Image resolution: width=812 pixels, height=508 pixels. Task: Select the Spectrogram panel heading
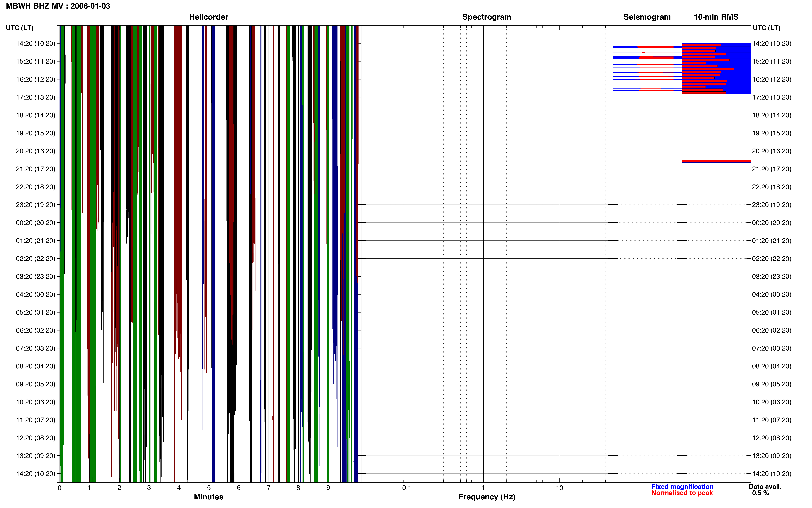[487, 17]
